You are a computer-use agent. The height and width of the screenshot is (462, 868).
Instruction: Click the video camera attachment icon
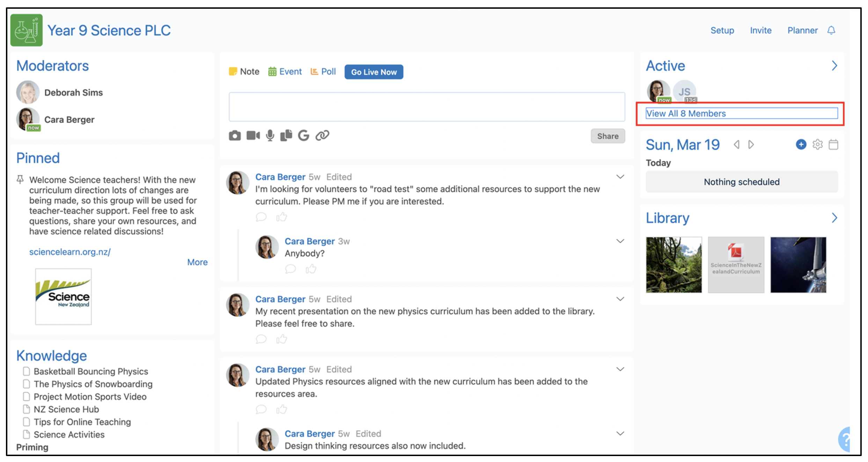pyautogui.click(x=253, y=135)
